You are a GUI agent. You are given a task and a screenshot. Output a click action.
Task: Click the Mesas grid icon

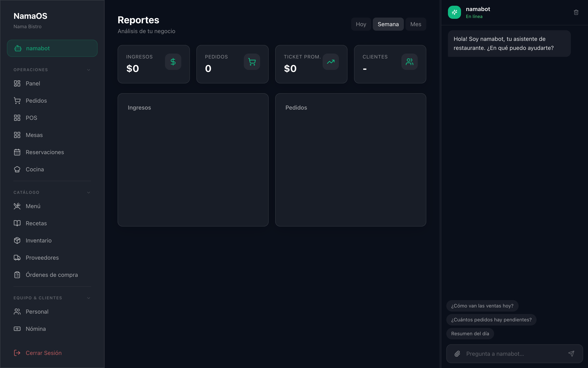click(x=17, y=135)
